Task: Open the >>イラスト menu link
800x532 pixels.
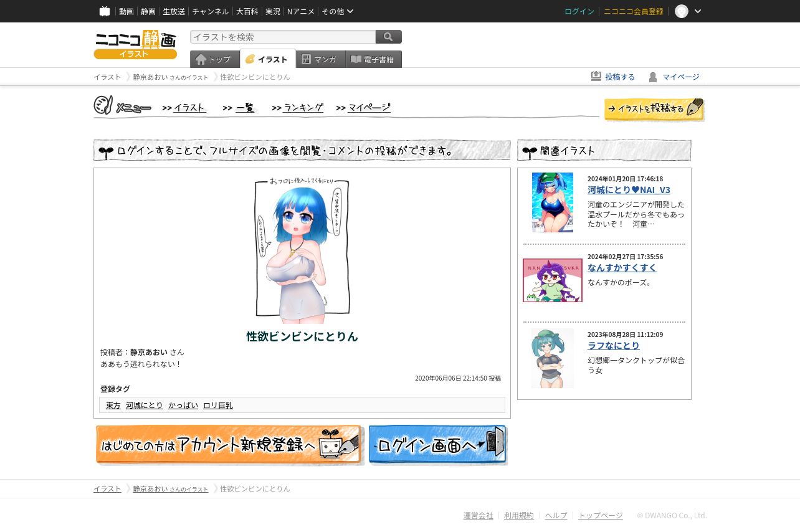Action: 184,108
